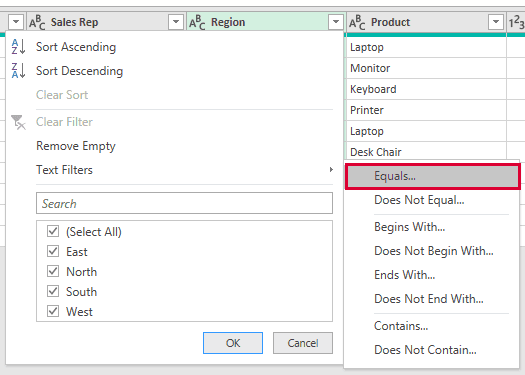
Task: Choose Sort Descending menu entry
Action: tap(79, 71)
